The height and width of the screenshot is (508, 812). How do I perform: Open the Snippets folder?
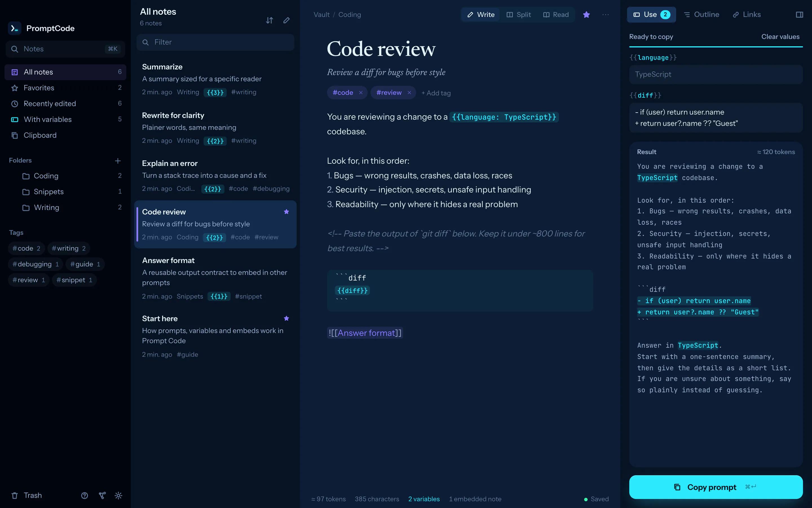tap(65, 192)
